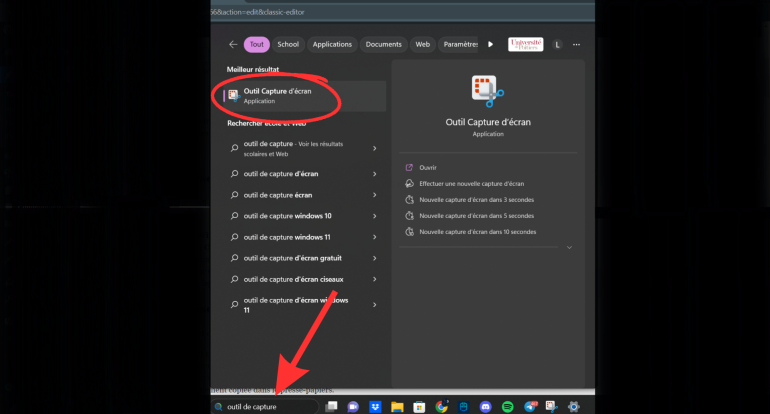Expand arrow beside last two-line suggestion
Image resolution: width=770 pixels, height=414 pixels.
pos(375,305)
